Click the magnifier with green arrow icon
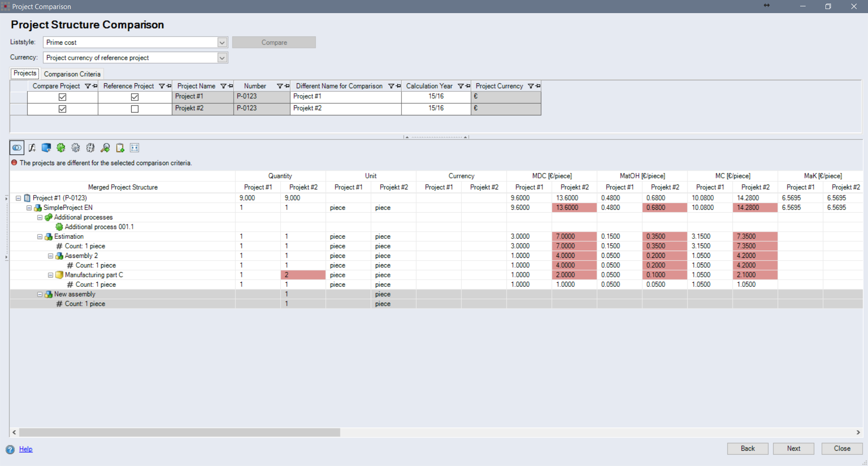 [105, 148]
